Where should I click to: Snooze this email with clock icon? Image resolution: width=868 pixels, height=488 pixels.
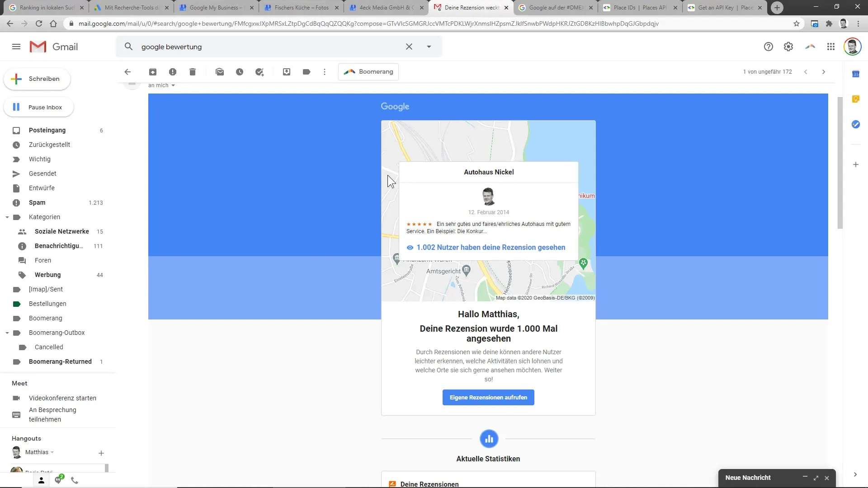pyautogui.click(x=240, y=72)
